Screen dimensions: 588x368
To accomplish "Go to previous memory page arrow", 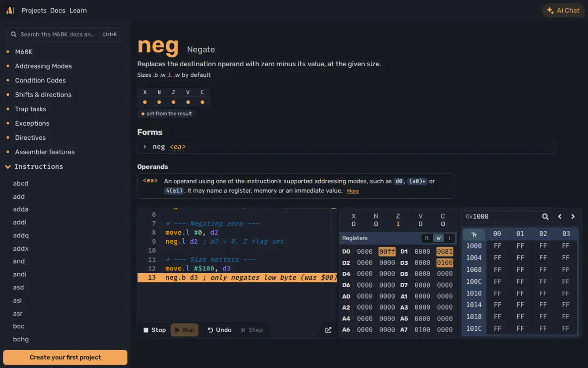I will pyautogui.click(x=560, y=217).
